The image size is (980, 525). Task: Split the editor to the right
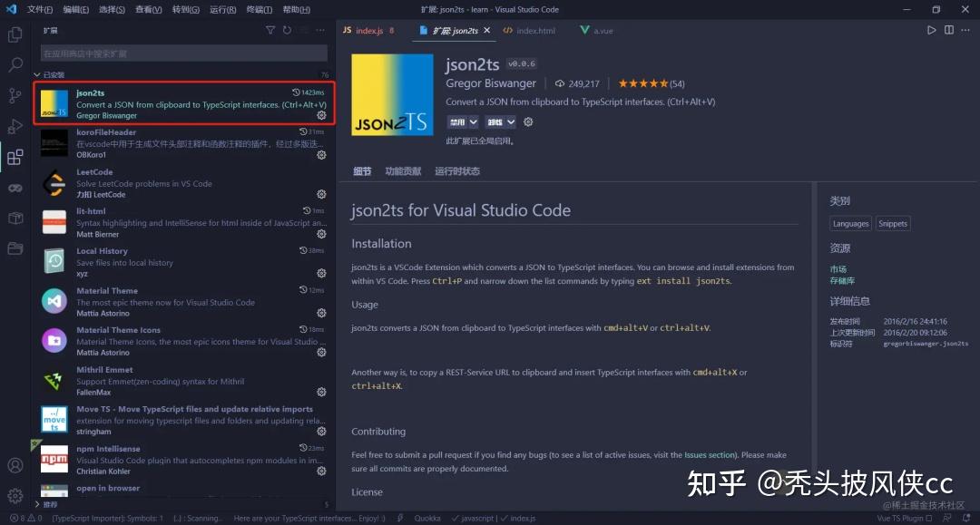point(949,30)
